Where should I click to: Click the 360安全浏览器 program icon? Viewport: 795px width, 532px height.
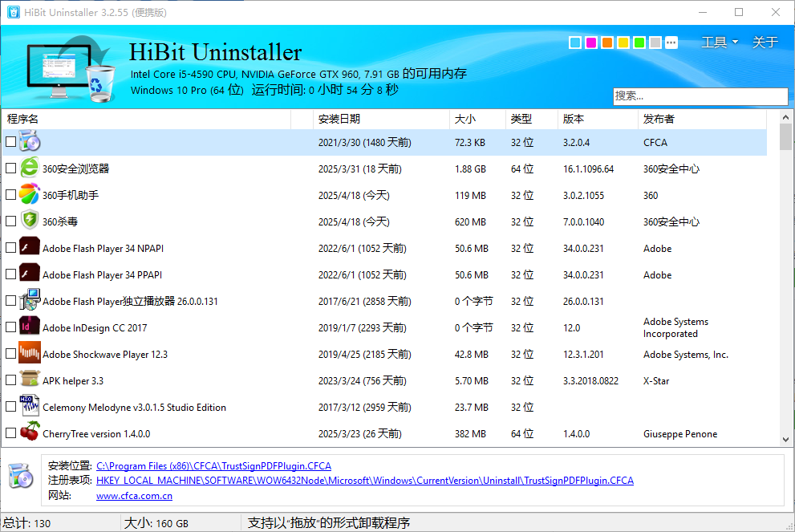click(x=30, y=168)
